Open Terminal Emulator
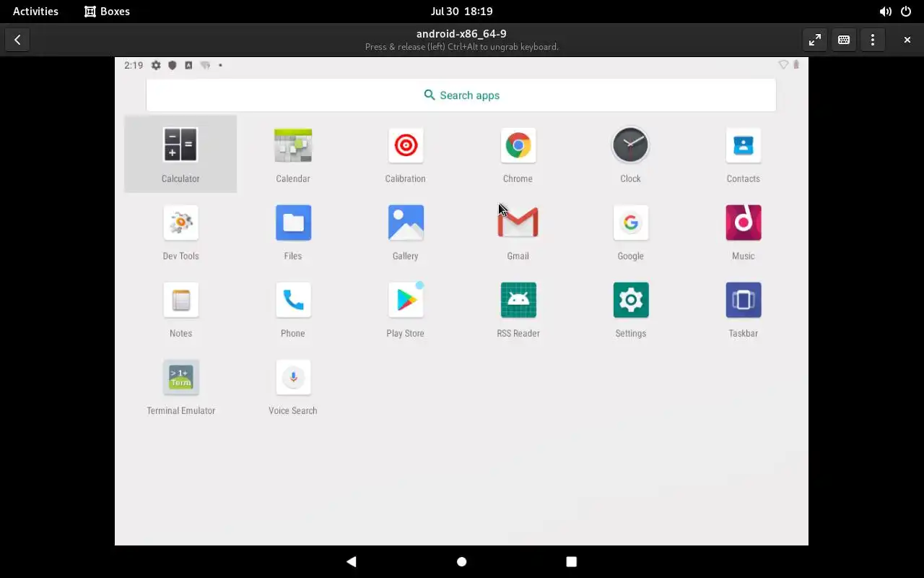The height and width of the screenshot is (578, 924). [x=180, y=386]
